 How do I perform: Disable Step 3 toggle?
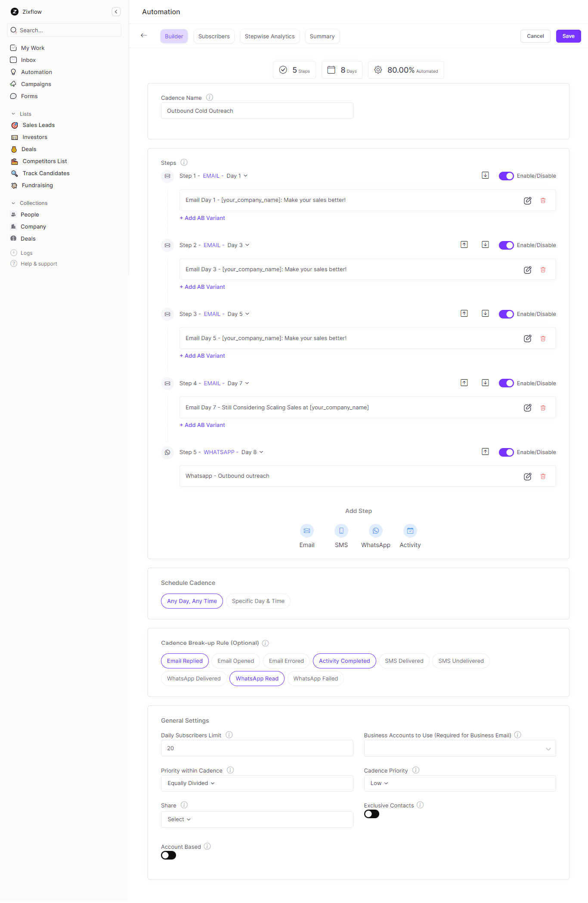pyautogui.click(x=506, y=314)
